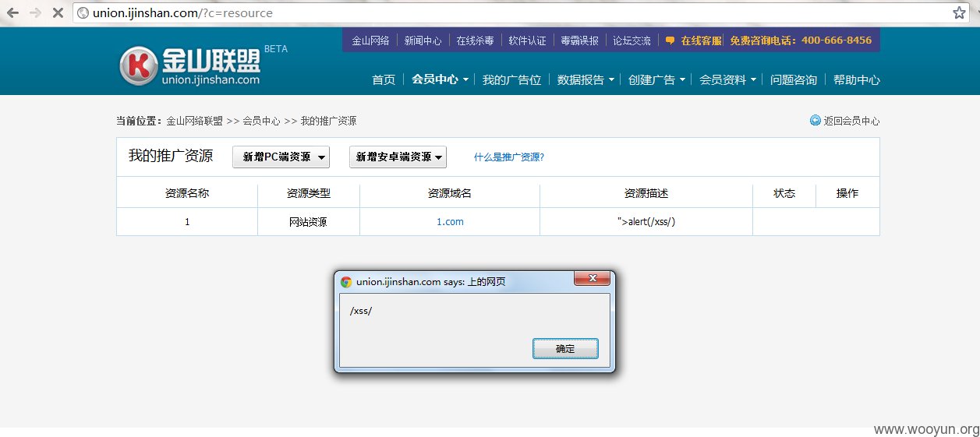Click the alert dialog title bar text
The width and height of the screenshot is (980, 437).
pos(431,282)
